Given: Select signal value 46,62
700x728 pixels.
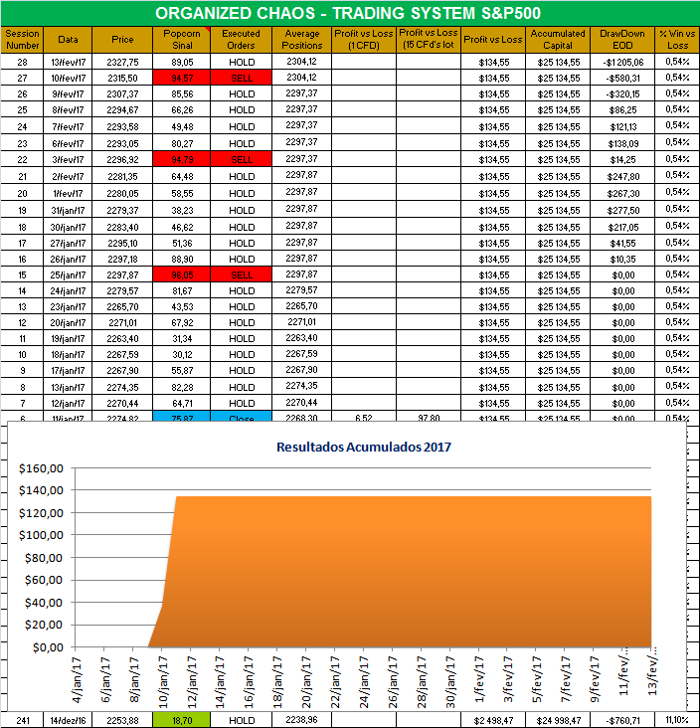Looking at the screenshot, I should coord(182,227).
